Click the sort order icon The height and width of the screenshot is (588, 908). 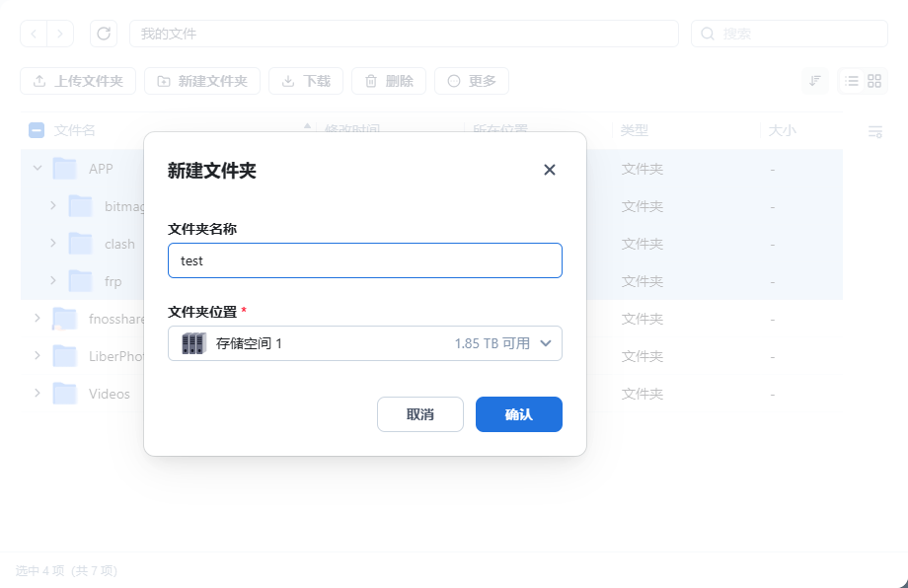click(x=815, y=81)
